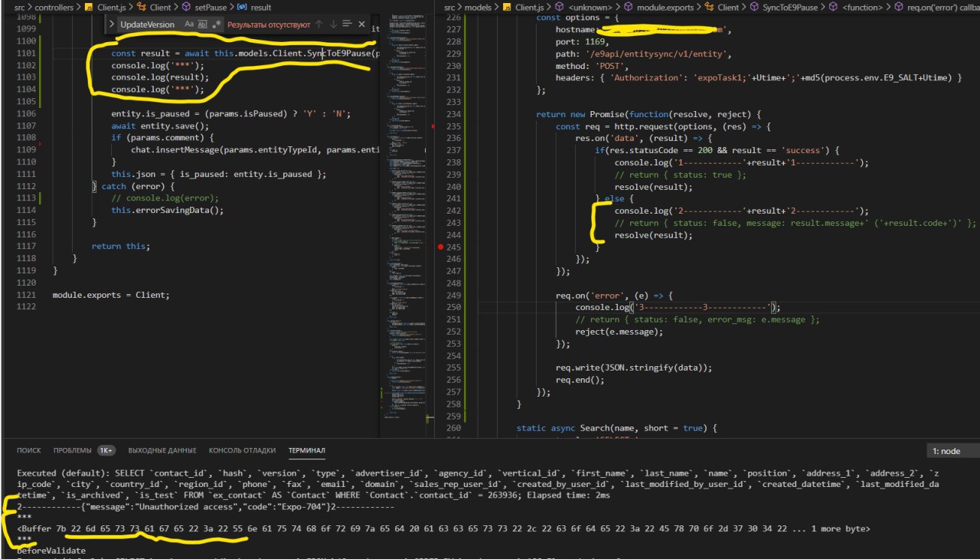Click 'await entity.save();' code line
This screenshot has width=980, height=559.
160,126
